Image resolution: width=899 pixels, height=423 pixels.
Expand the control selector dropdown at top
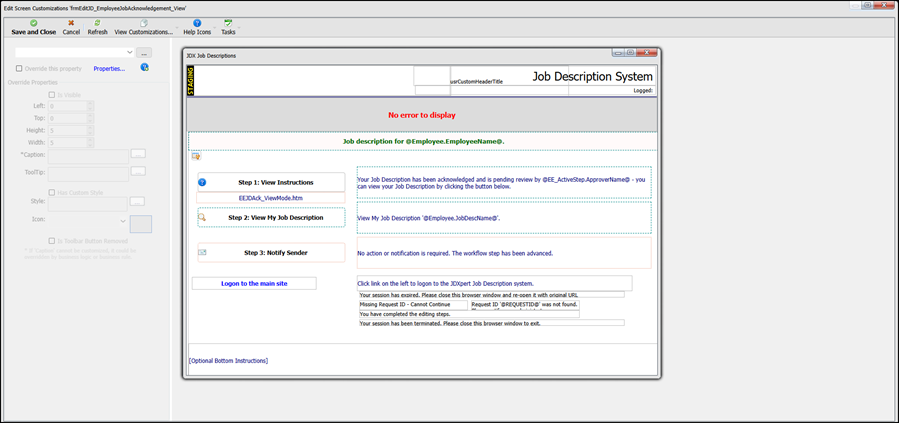130,52
